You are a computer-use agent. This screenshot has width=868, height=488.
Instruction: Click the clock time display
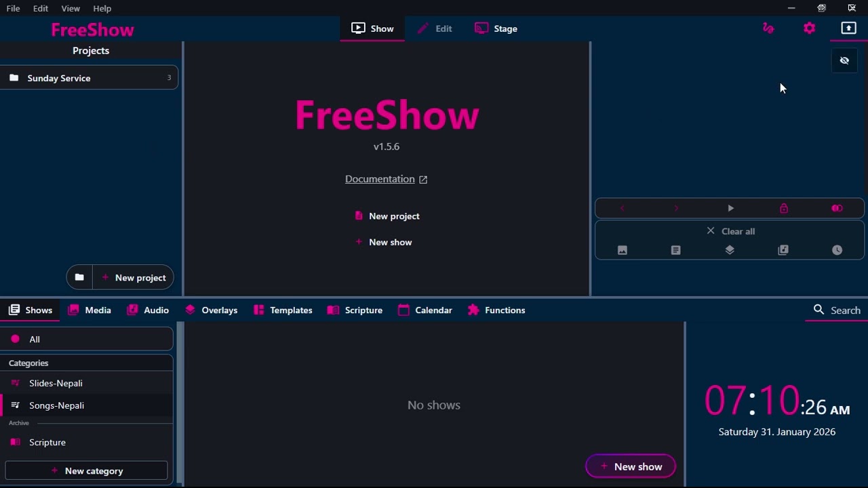click(776, 400)
